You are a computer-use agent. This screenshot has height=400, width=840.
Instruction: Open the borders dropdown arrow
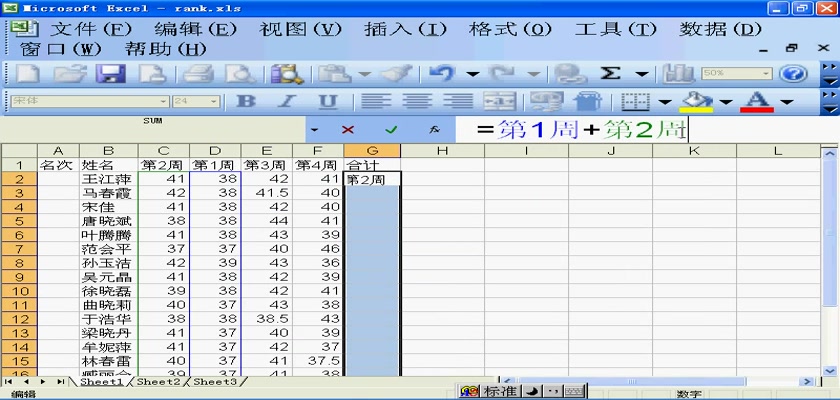[x=665, y=102]
